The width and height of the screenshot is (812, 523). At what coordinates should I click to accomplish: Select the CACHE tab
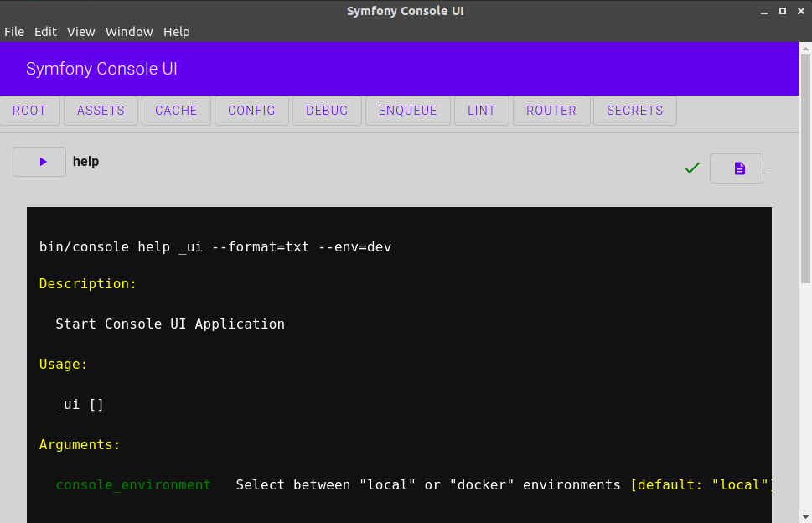[176, 111]
